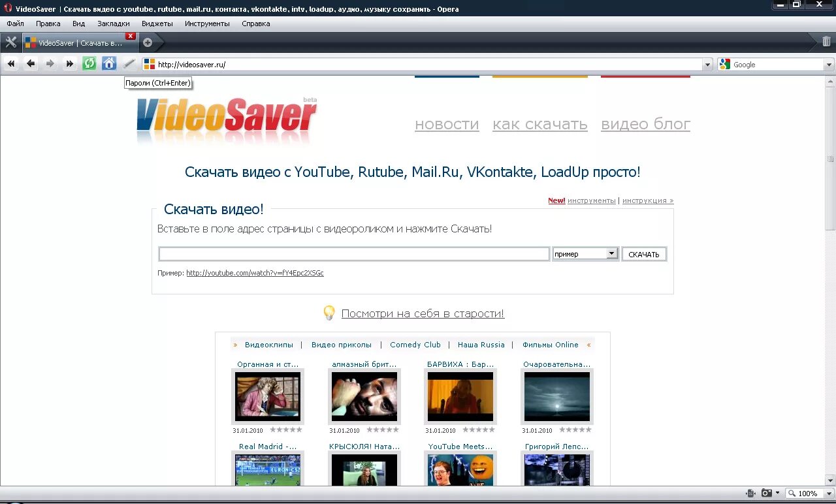Open the zoom 100% dropdown arrow
This screenshot has height=504, width=836.
tap(828, 494)
